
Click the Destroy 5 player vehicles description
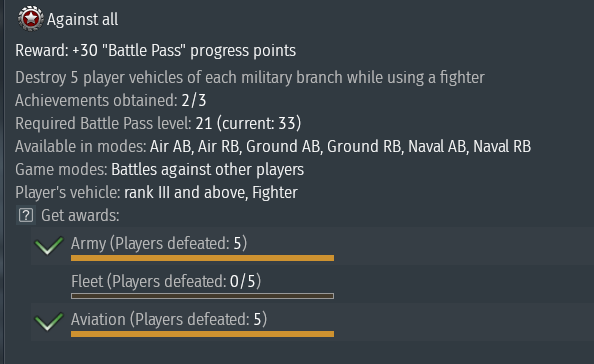coord(250,78)
